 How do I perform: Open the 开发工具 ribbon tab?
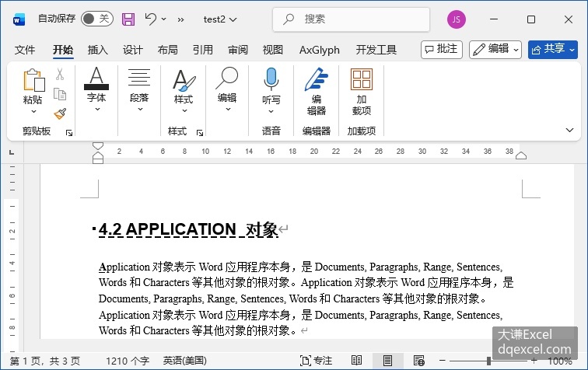376,50
